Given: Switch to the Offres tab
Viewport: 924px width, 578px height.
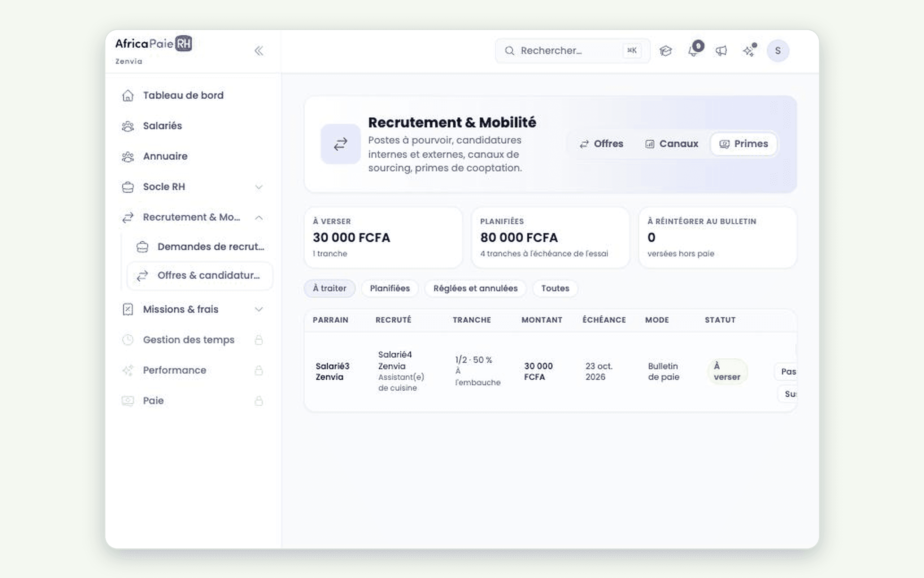Looking at the screenshot, I should (601, 144).
